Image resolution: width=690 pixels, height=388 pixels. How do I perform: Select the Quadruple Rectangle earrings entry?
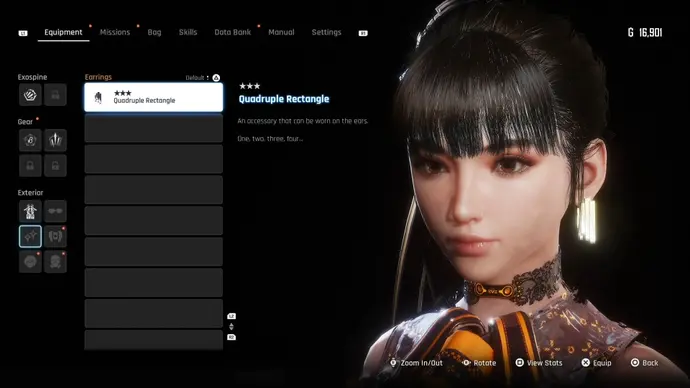[154, 97]
